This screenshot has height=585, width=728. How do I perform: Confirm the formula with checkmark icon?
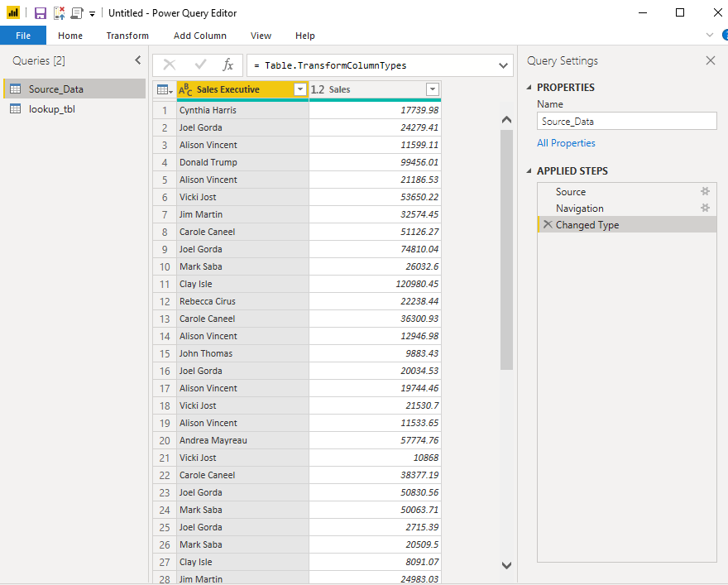200,65
